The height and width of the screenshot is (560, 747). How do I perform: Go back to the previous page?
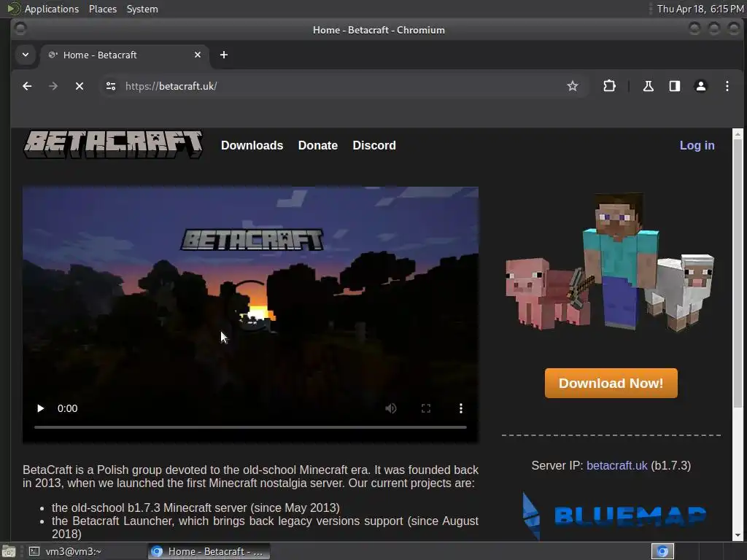click(27, 86)
